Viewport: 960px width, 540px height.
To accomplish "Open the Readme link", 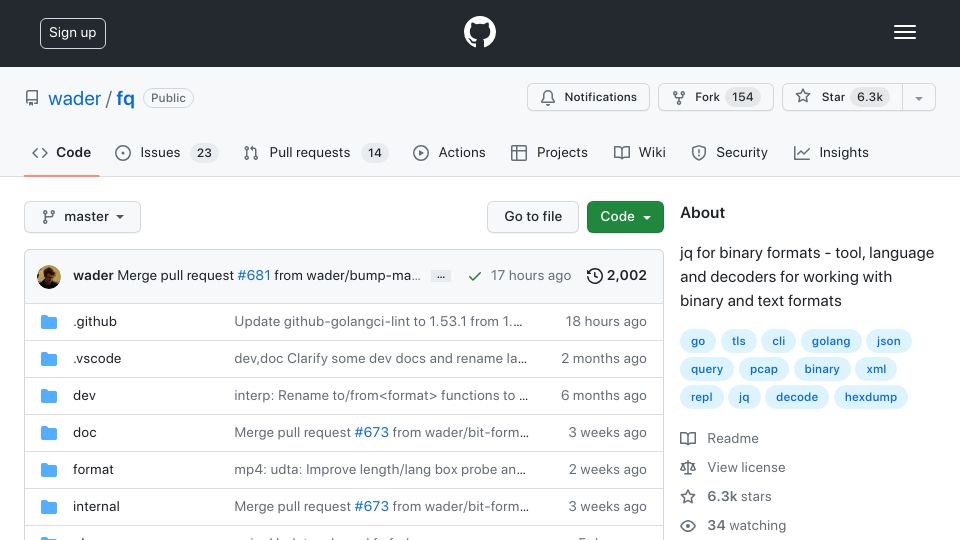I will [x=719, y=438].
